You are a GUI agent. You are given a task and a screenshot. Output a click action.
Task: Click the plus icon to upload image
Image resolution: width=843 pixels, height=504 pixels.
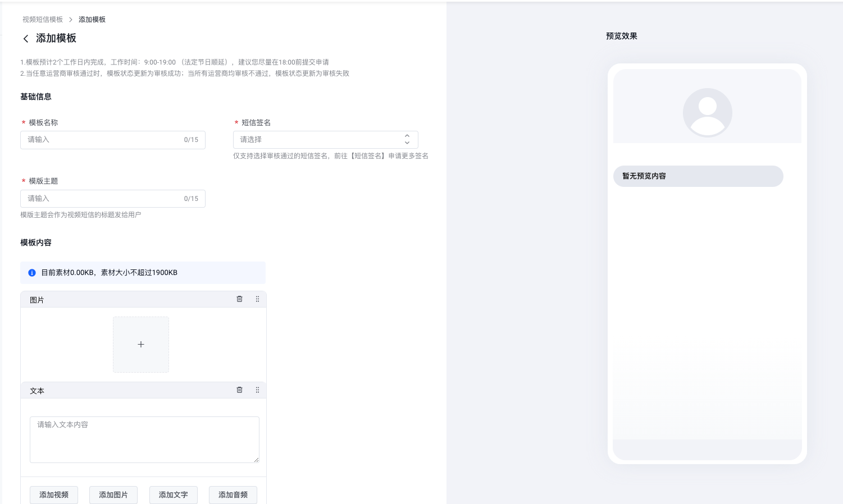(x=141, y=345)
